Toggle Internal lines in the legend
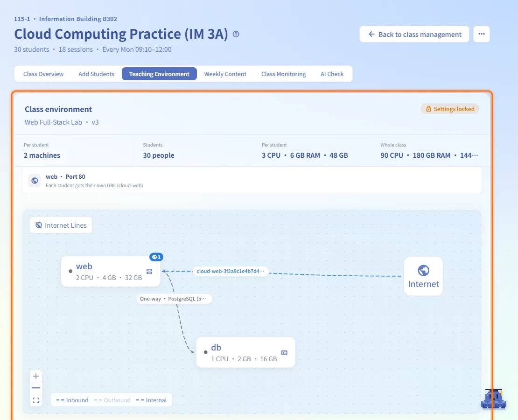 [151, 400]
